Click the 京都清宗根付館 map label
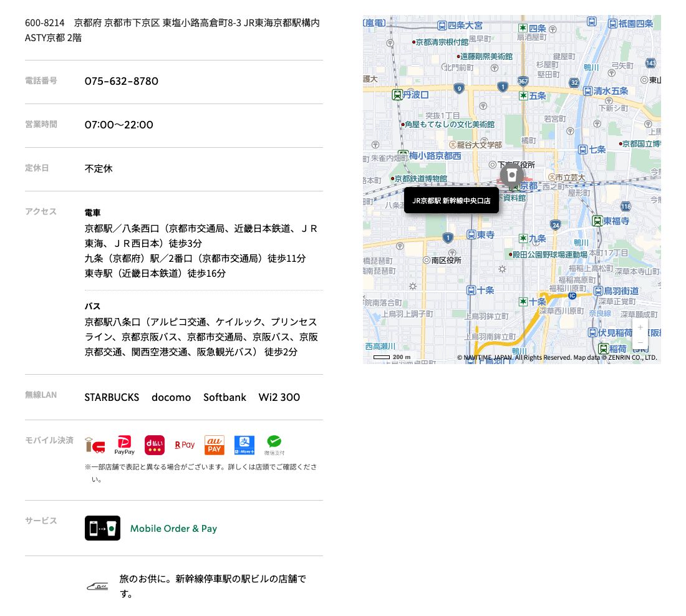Viewport: 686px width, 616px height. pyautogui.click(x=440, y=42)
